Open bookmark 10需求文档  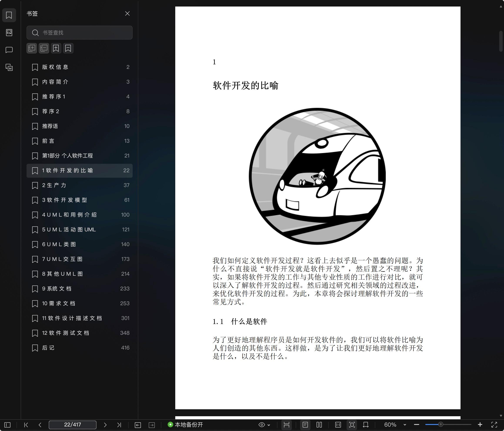pyautogui.click(x=80, y=303)
